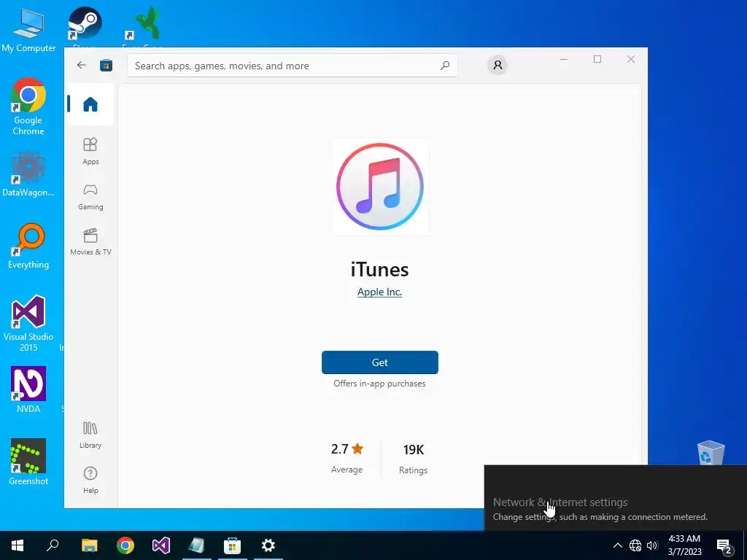Click the volume speaker tray icon
The width and height of the screenshot is (747, 560).
click(652, 545)
